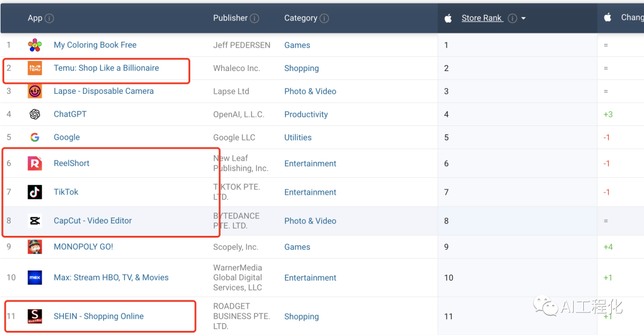Click publisher WarnerMedia Global Digital Services, LLC
Viewport: 644px width, 335px height.
(238, 278)
